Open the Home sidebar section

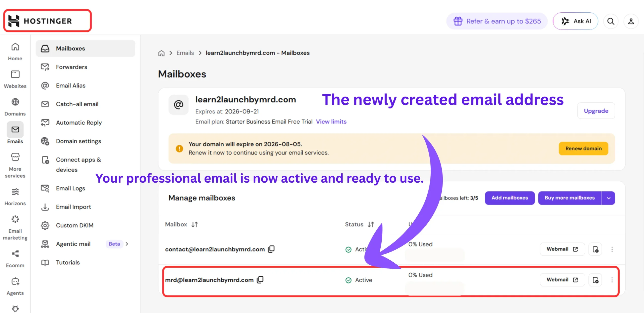(15, 51)
